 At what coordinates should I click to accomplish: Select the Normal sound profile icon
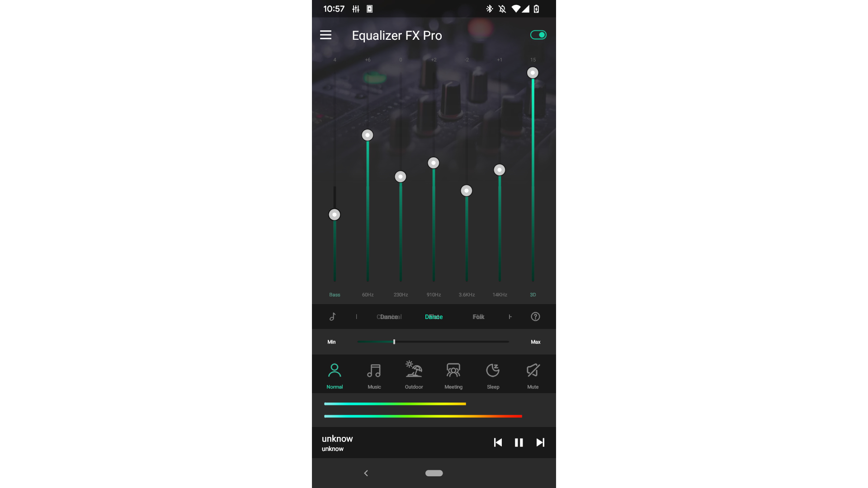pyautogui.click(x=334, y=370)
